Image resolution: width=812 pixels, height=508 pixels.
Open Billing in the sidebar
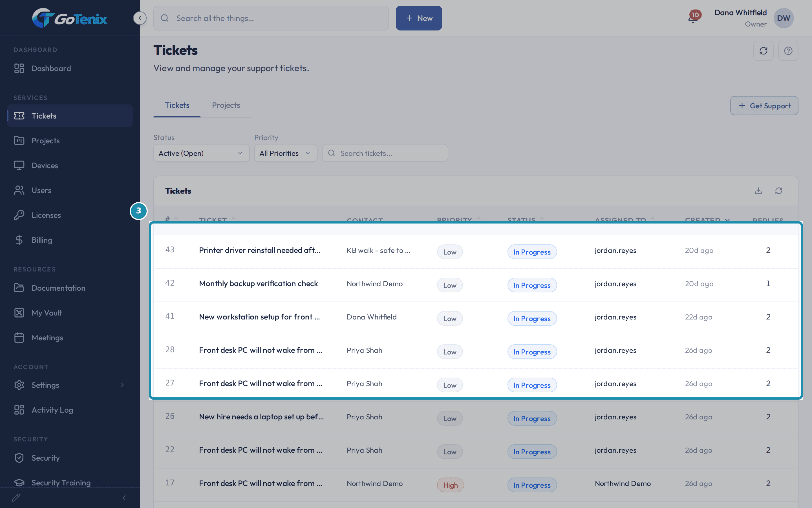[x=70, y=240]
